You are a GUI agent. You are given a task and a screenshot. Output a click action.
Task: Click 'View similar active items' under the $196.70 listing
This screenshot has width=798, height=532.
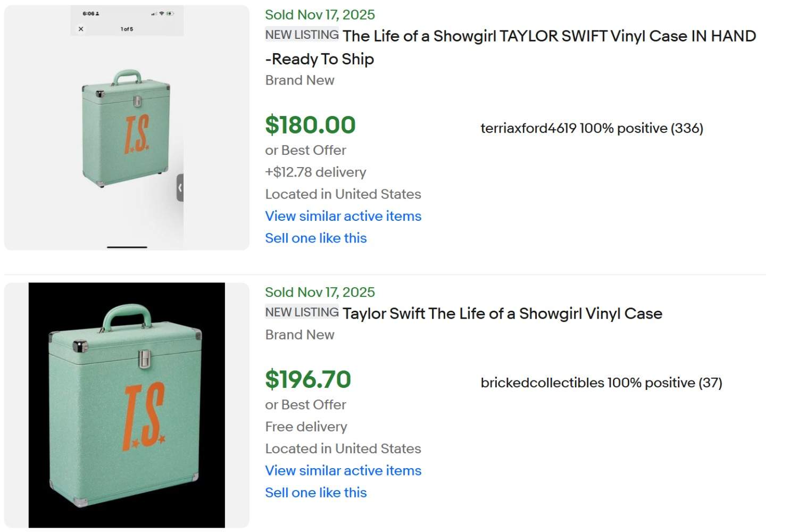343,470
